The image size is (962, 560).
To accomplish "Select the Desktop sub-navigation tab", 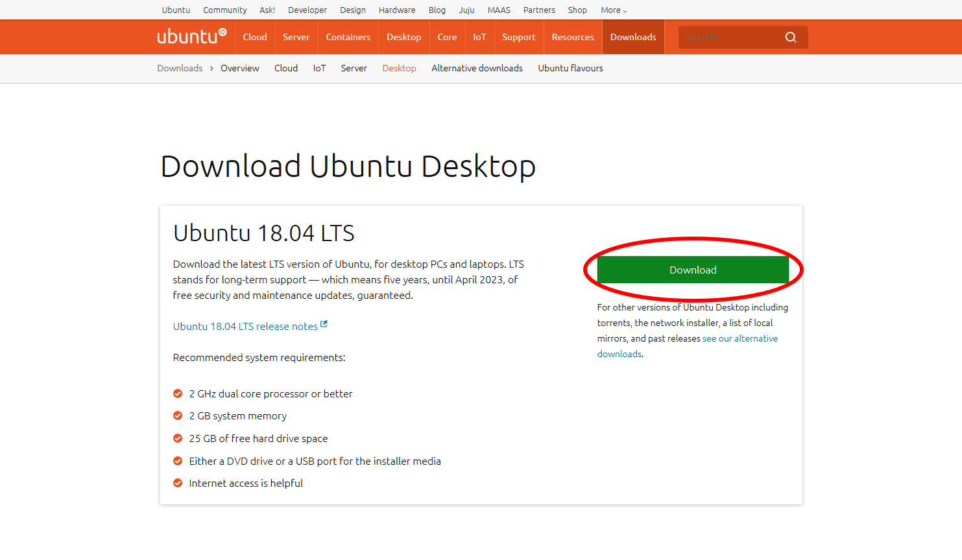I will coord(399,68).
